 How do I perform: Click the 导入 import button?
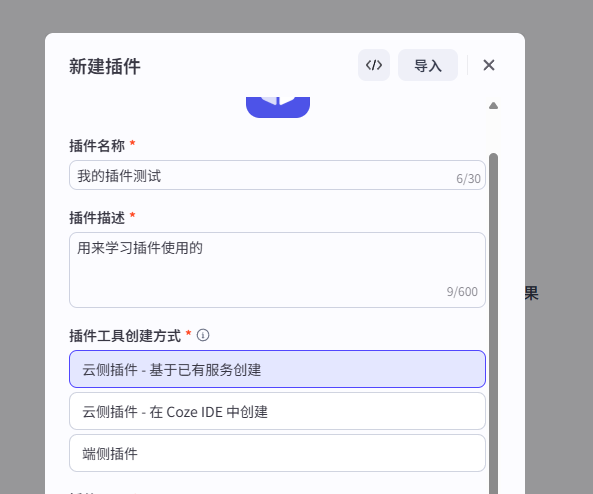point(428,65)
